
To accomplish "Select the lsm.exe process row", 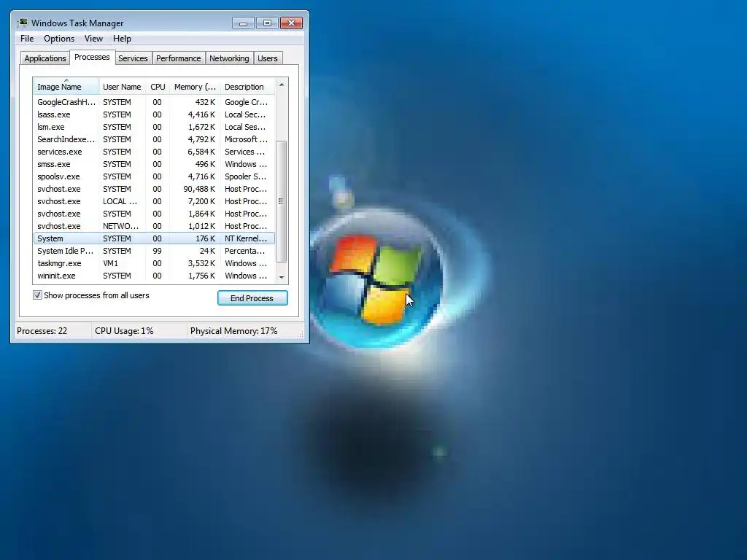I will point(154,127).
